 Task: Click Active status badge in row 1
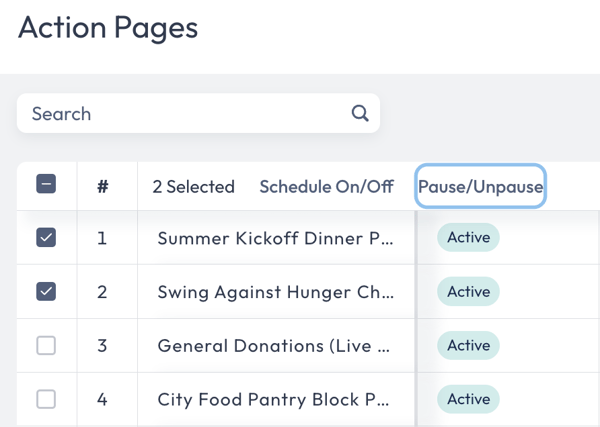click(468, 237)
